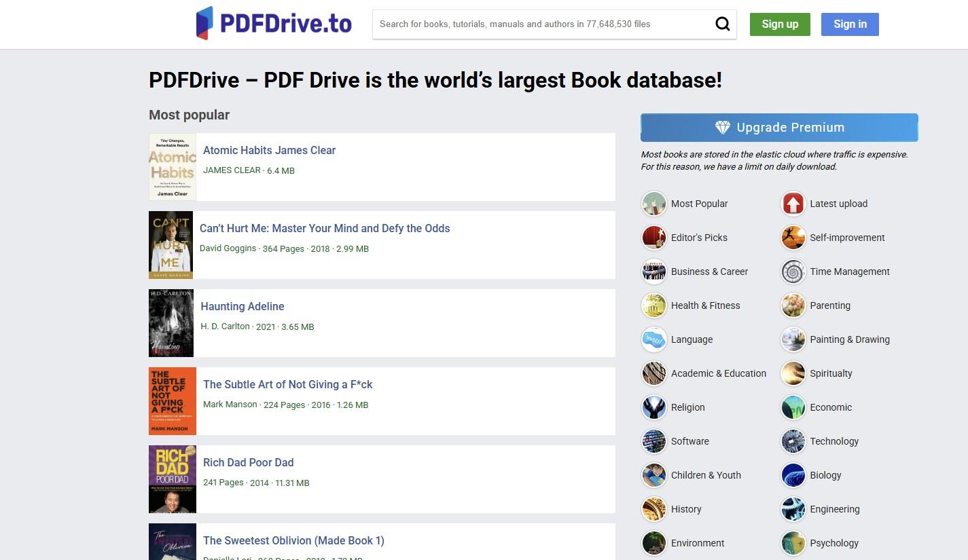Click the Subtle Art orange cover thumbnail
The height and width of the screenshot is (560, 968).
coord(173,401)
